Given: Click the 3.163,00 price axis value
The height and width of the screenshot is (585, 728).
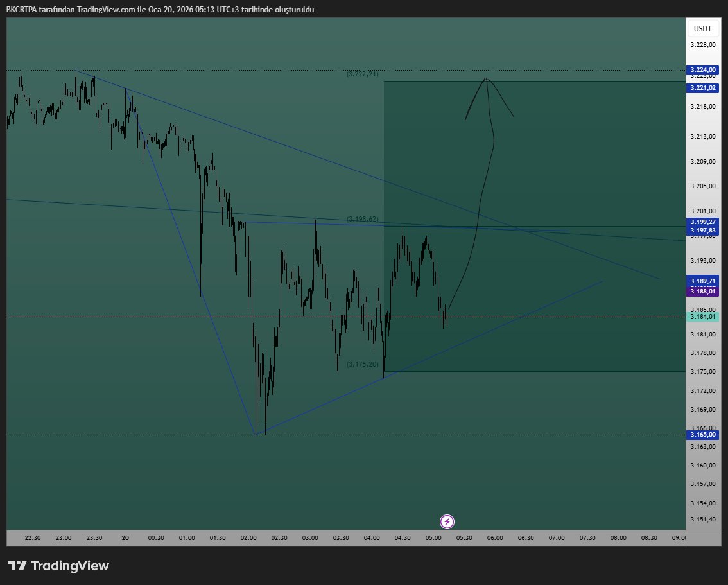Looking at the screenshot, I should (702, 447).
